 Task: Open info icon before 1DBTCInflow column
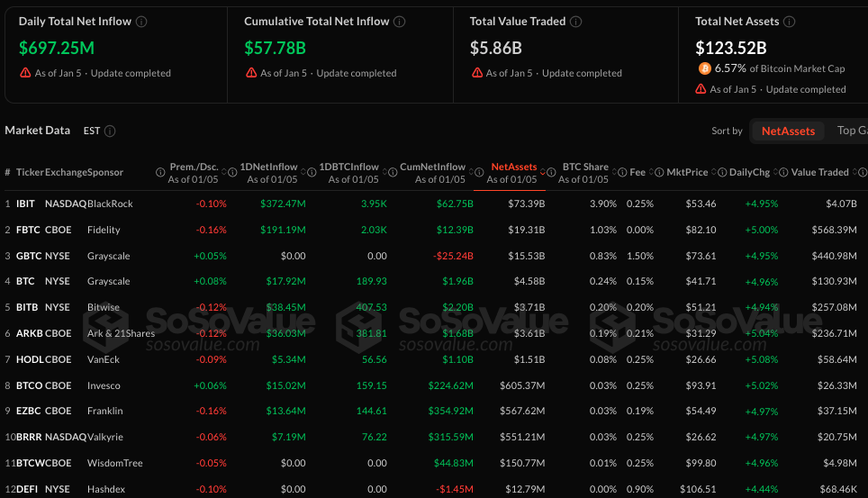tap(312, 172)
